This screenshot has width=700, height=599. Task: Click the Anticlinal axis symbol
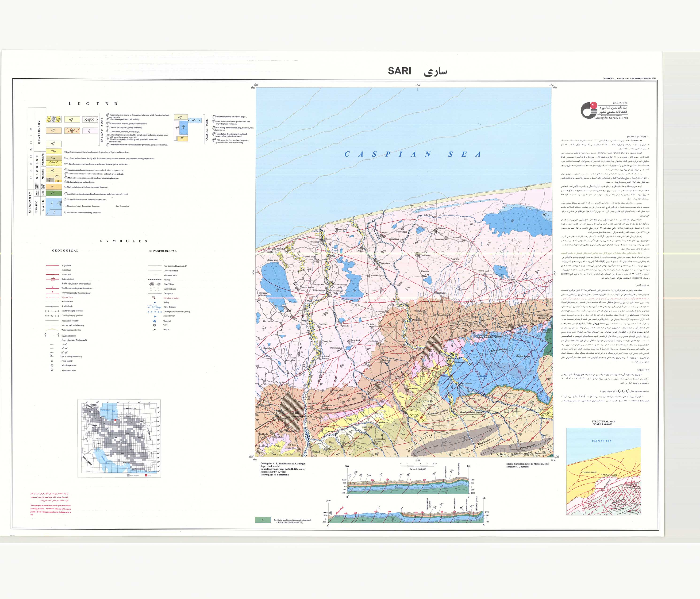(x=52, y=302)
